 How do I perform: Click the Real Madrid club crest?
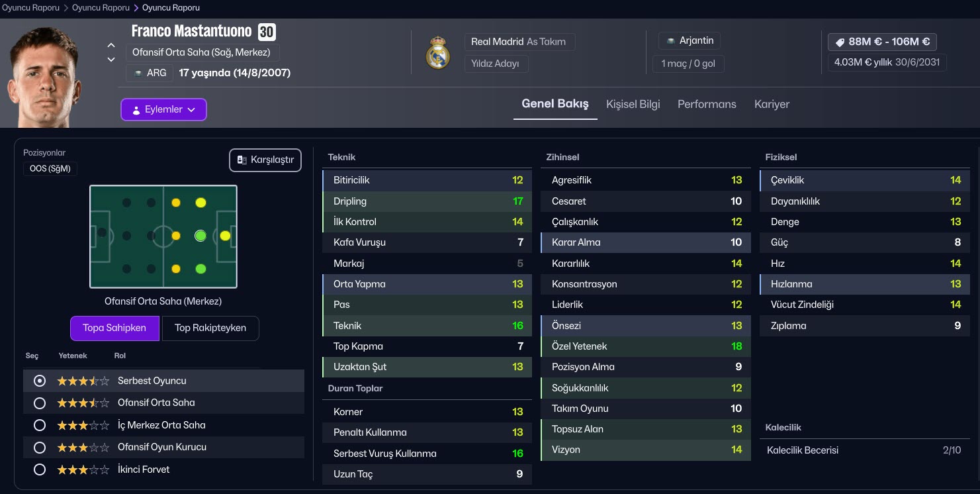coord(437,54)
